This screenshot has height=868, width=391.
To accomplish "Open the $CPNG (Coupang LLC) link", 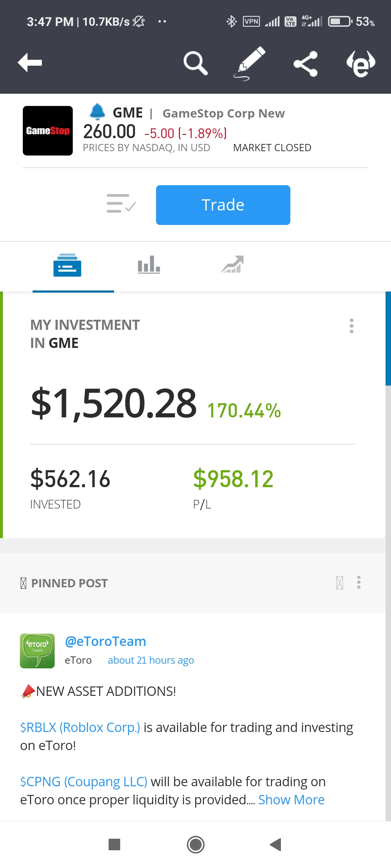I will pyautogui.click(x=84, y=782).
